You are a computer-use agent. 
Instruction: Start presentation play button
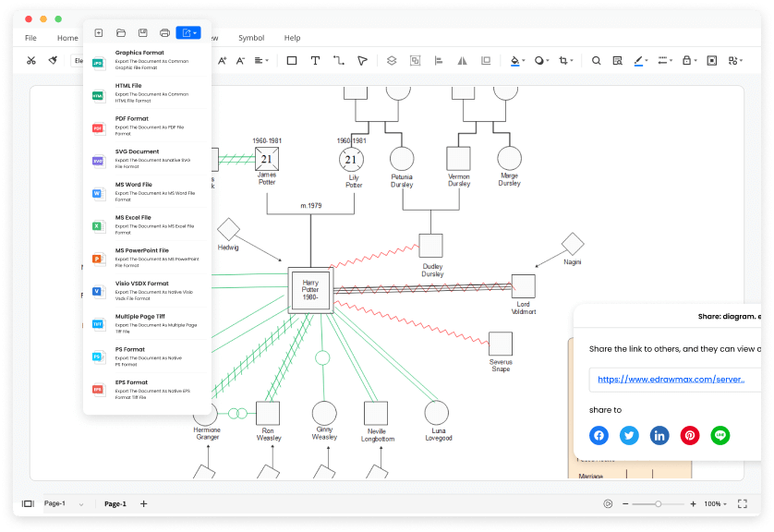pyautogui.click(x=608, y=503)
